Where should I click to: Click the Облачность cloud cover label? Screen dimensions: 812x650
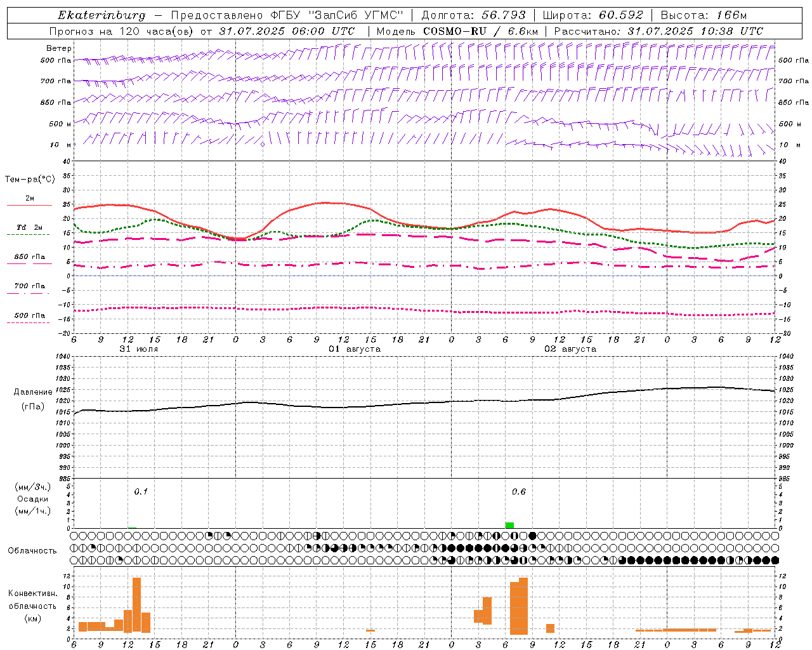[x=32, y=551]
